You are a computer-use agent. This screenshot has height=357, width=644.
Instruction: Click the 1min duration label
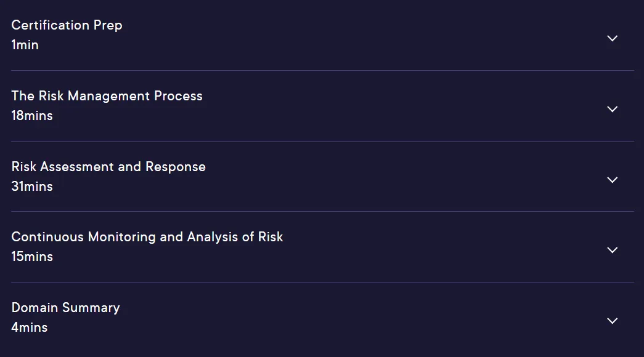point(25,45)
